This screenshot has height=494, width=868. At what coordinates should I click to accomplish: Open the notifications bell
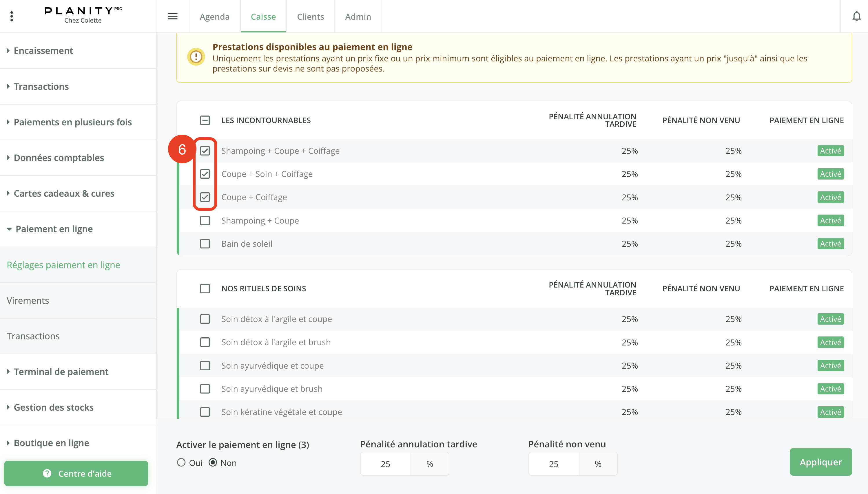click(x=856, y=16)
